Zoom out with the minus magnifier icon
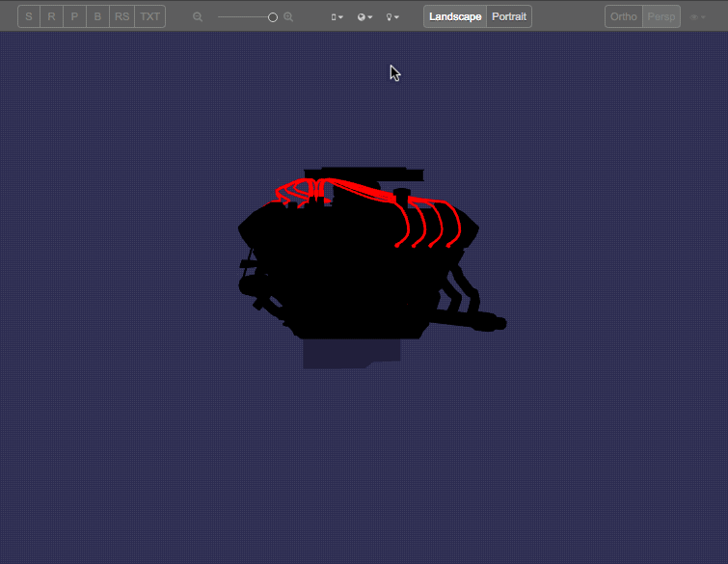This screenshot has width=728, height=564. click(x=198, y=17)
